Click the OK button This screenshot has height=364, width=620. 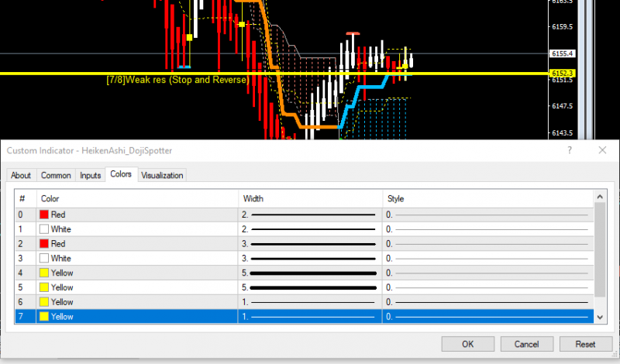click(x=468, y=344)
